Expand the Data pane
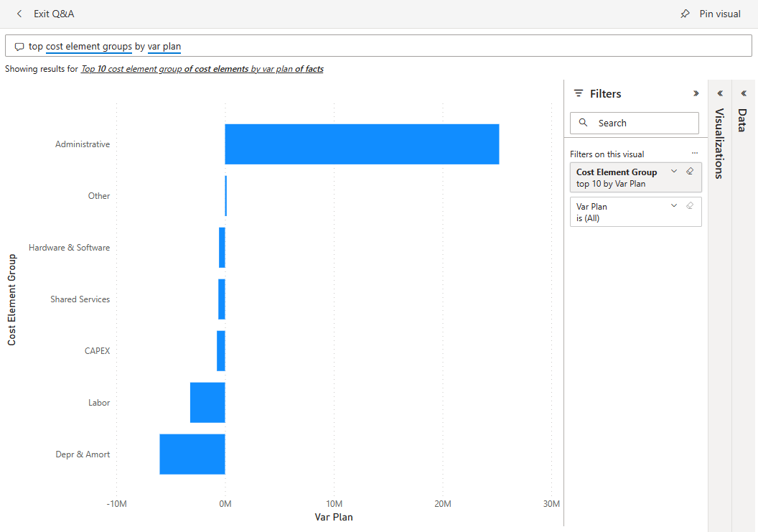Image resolution: width=758 pixels, height=532 pixels. click(744, 93)
